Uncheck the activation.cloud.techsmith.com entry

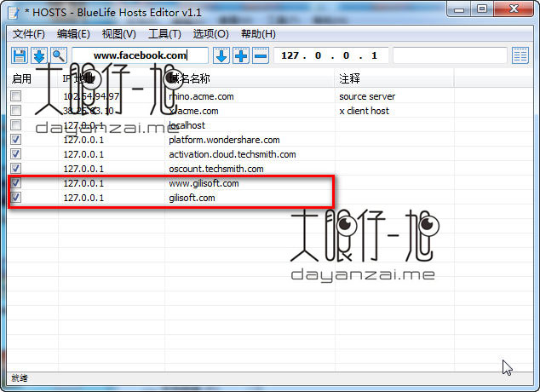tap(16, 154)
